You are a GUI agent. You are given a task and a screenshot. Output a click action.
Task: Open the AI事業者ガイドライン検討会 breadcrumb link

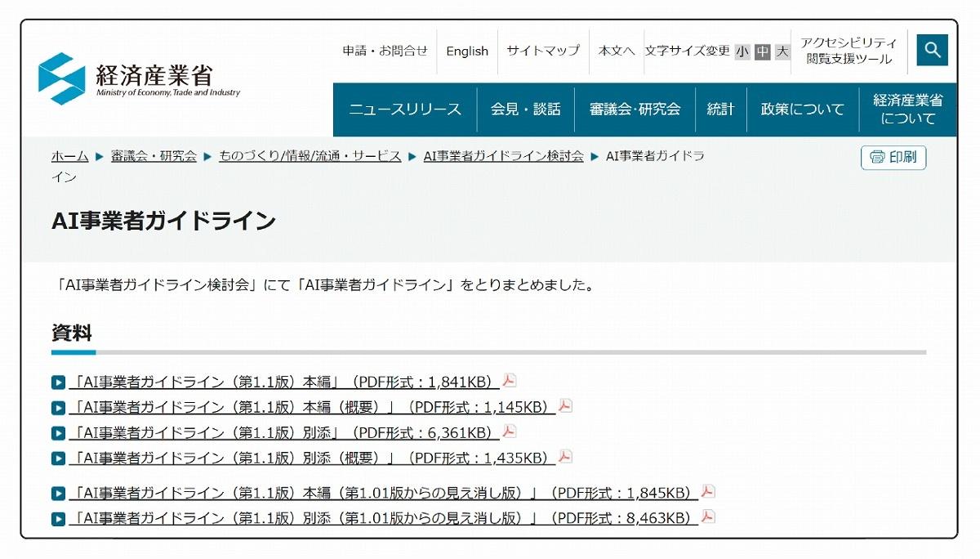click(x=503, y=156)
